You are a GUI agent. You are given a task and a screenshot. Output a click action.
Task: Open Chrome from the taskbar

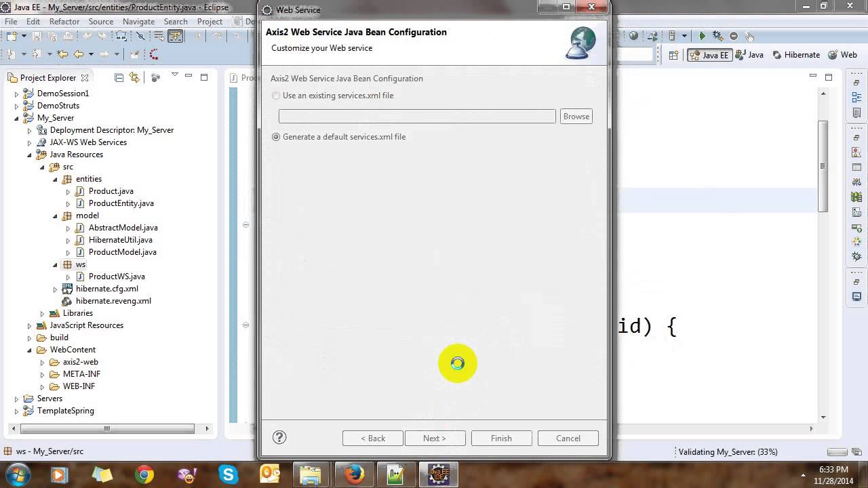pos(144,474)
